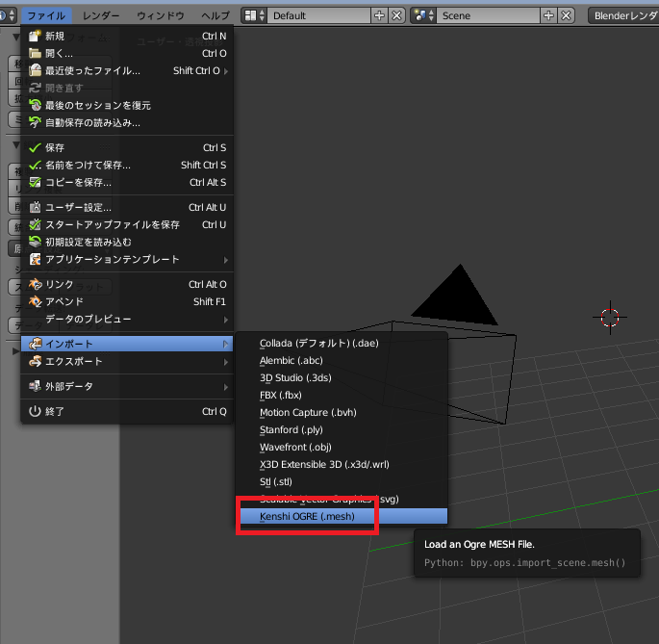Image resolution: width=659 pixels, height=644 pixels.
Task: Edit the Scene name field
Action: point(489,16)
